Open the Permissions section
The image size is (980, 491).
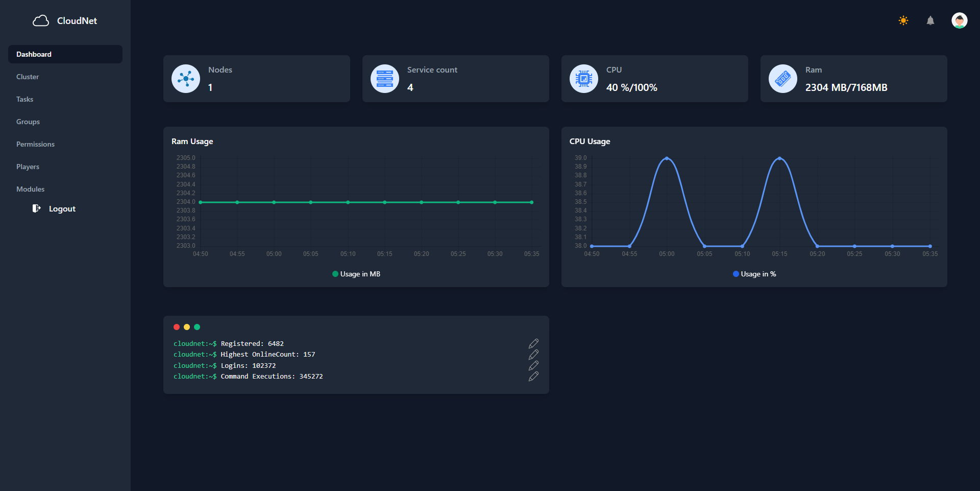click(x=35, y=144)
